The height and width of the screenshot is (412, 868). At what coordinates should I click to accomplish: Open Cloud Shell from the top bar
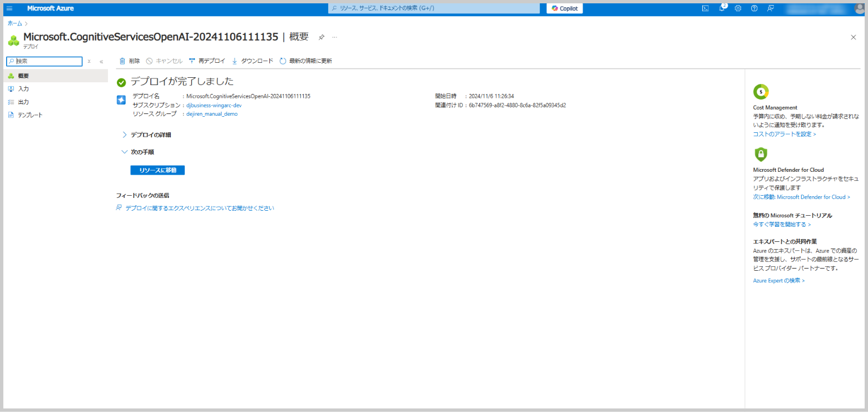(x=706, y=8)
